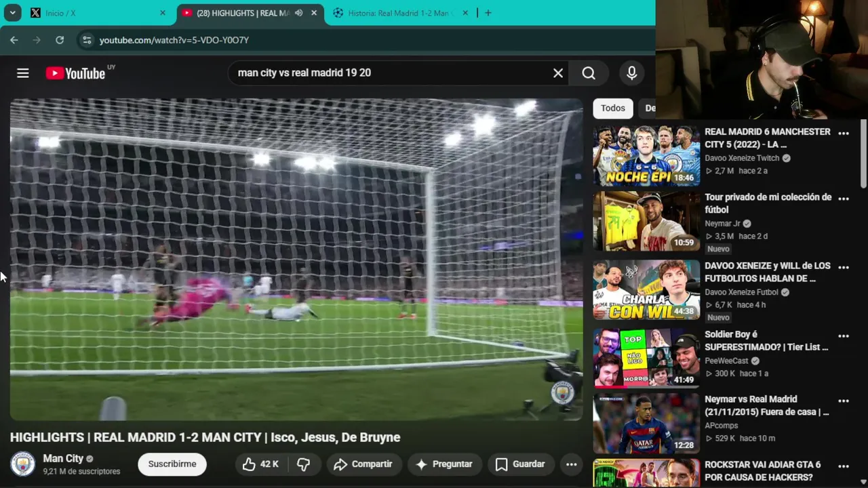The width and height of the screenshot is (868, 488).
Task: Start voice search with the microphone
Action: click(x=632, y=73)
